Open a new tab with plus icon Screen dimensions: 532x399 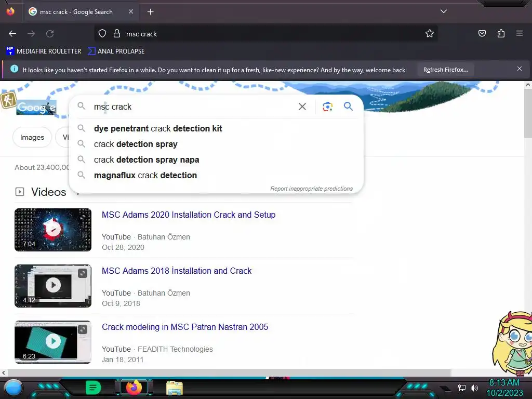(150, 12)
